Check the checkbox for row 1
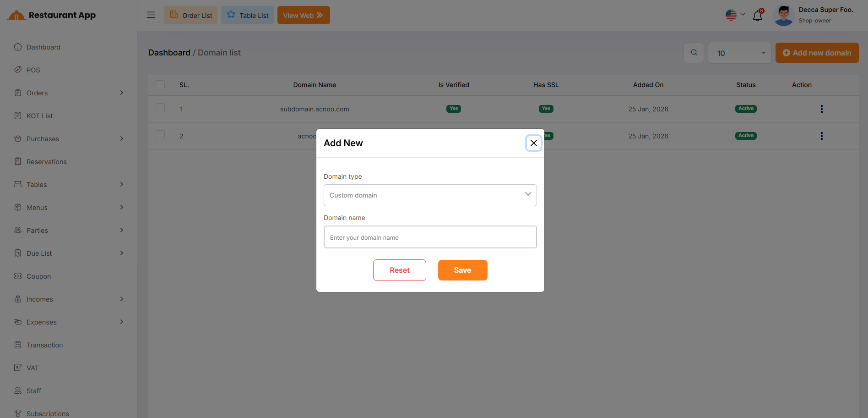868x418 pixels. pos(160,108)
